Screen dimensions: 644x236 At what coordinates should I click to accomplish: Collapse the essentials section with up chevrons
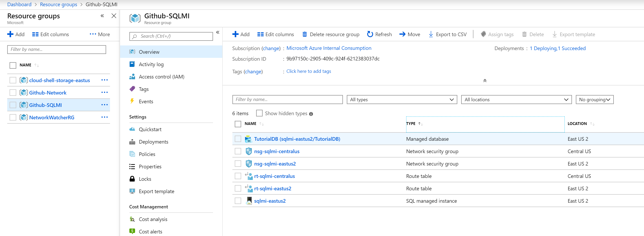[485, 81]
